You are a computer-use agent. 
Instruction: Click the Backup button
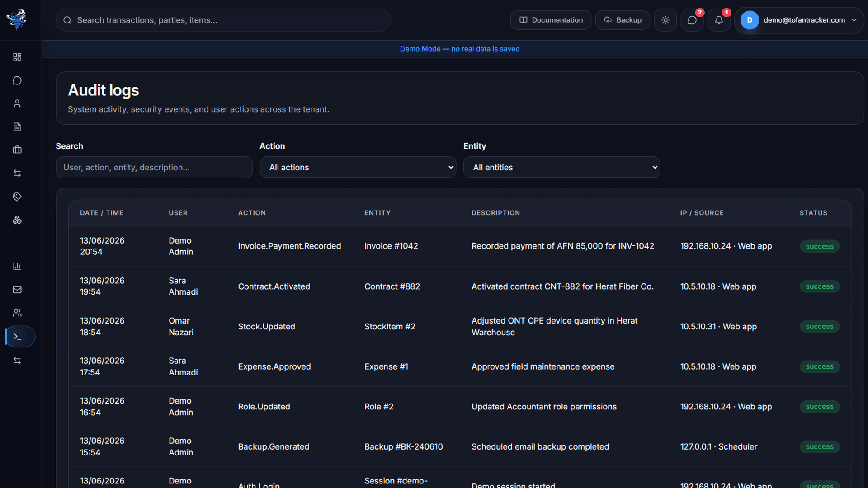click(623, 20)
